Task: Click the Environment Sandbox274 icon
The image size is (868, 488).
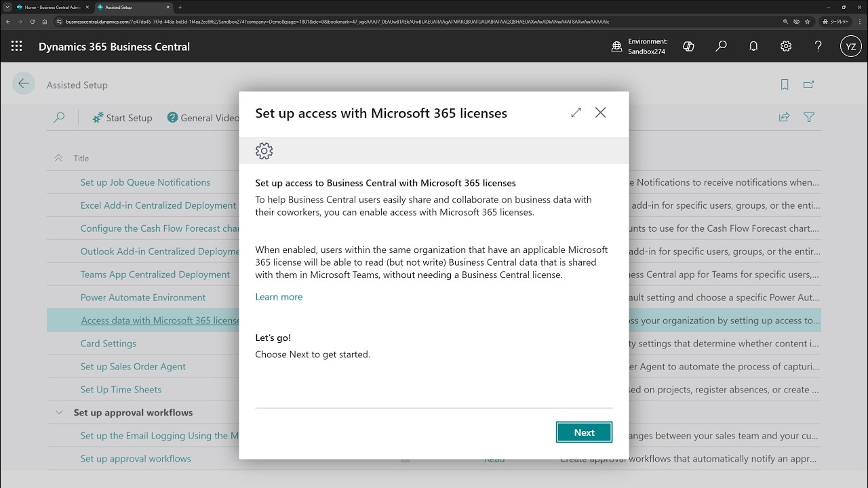Action: (x=617, y=46)
